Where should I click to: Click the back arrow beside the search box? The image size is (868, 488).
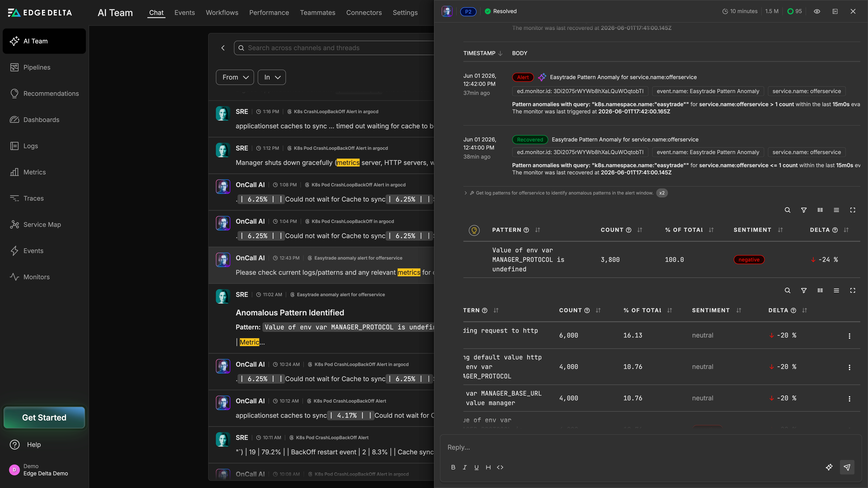223,48
